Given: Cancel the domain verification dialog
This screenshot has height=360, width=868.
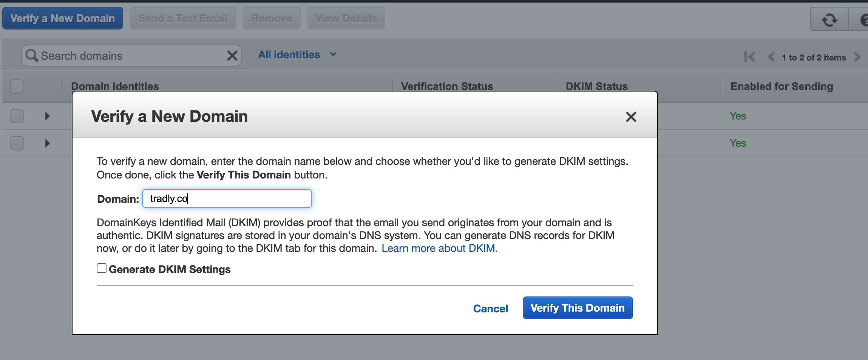Looking at the screenshot, I should pyautogui.click(x=490, y=309).
